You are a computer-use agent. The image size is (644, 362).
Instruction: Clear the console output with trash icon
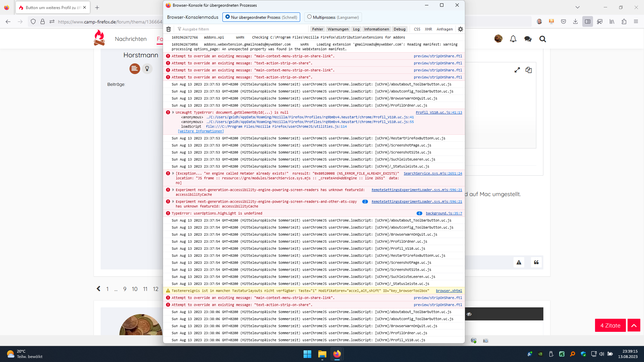169,29
